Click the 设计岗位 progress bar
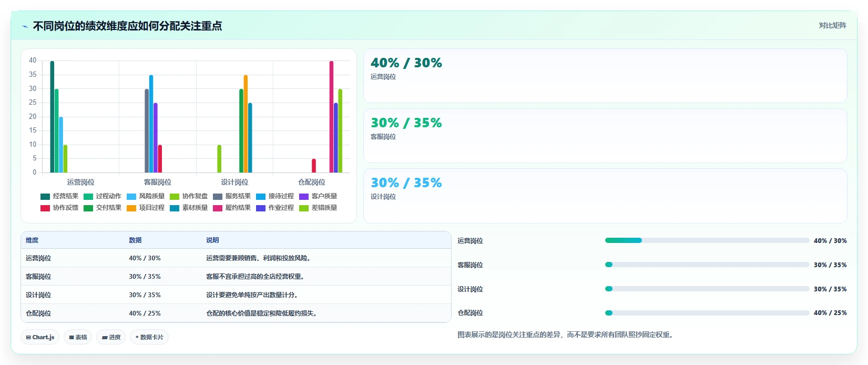The image size is (868, 365). click(x=707, y=289)
